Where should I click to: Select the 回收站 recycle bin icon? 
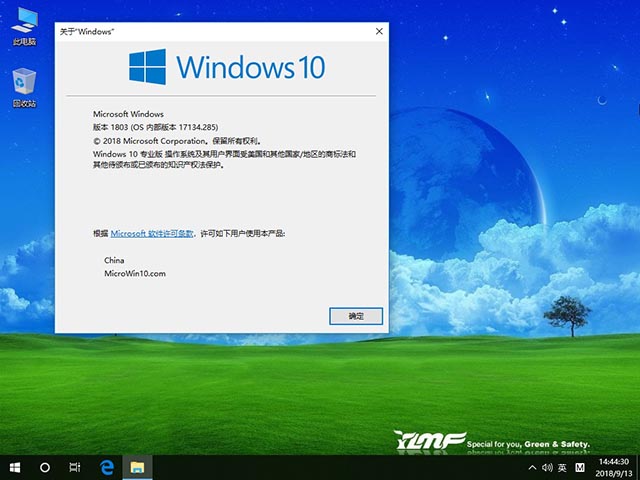coord(24,88)
